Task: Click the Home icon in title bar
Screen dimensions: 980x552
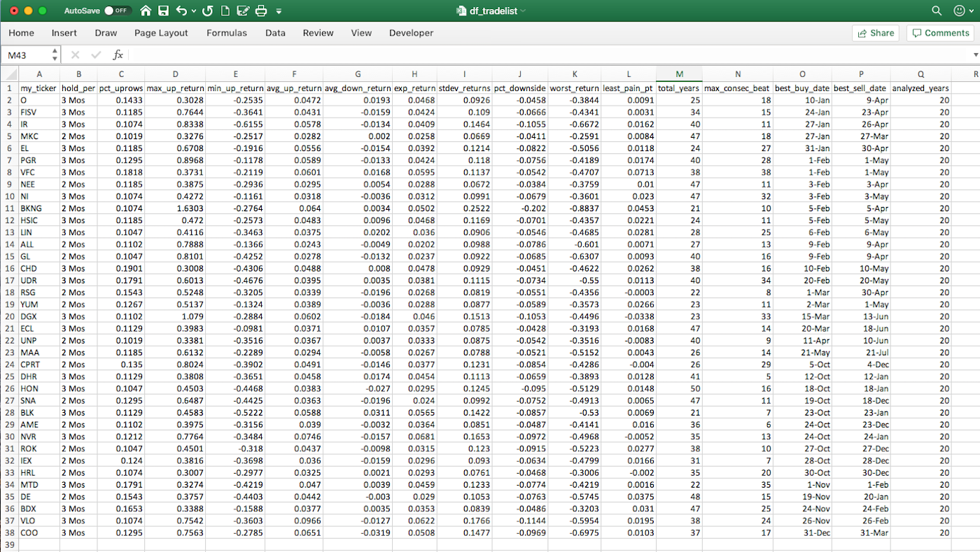Action: (x=146, y=11)
